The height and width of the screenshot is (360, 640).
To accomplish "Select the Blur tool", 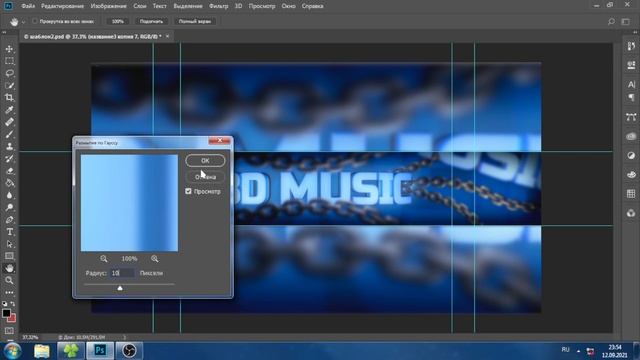I will (x=9, y=195).
